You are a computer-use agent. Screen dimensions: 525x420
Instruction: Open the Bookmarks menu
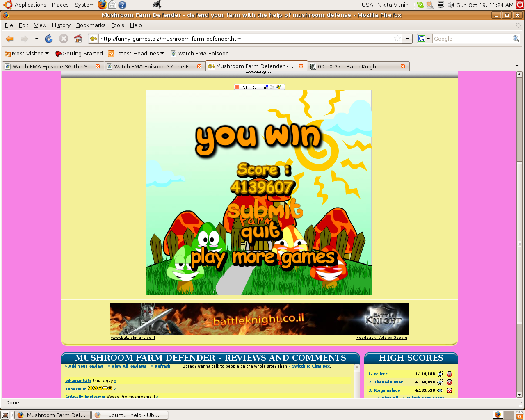(x=91, y=25)
